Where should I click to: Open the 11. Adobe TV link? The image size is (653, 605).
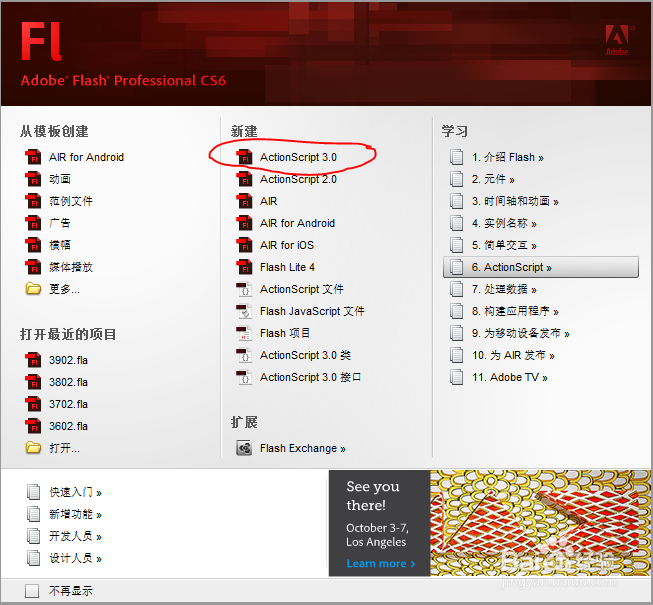510,378
